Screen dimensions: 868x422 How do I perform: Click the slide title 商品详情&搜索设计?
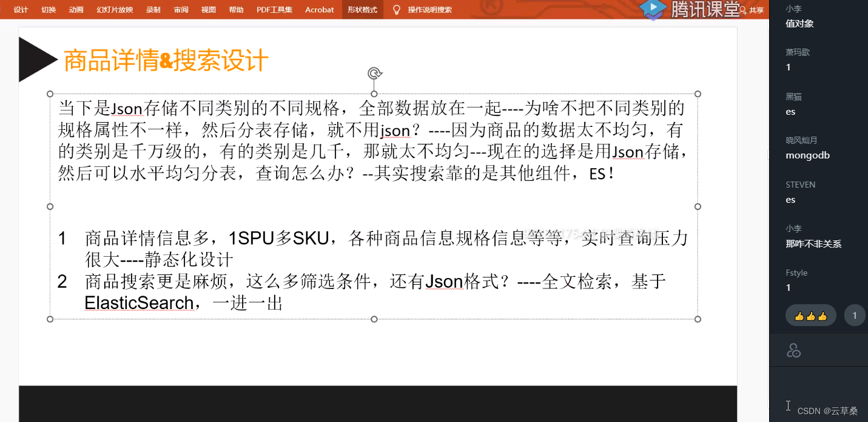pyautogui.click(x=166, y=61)
